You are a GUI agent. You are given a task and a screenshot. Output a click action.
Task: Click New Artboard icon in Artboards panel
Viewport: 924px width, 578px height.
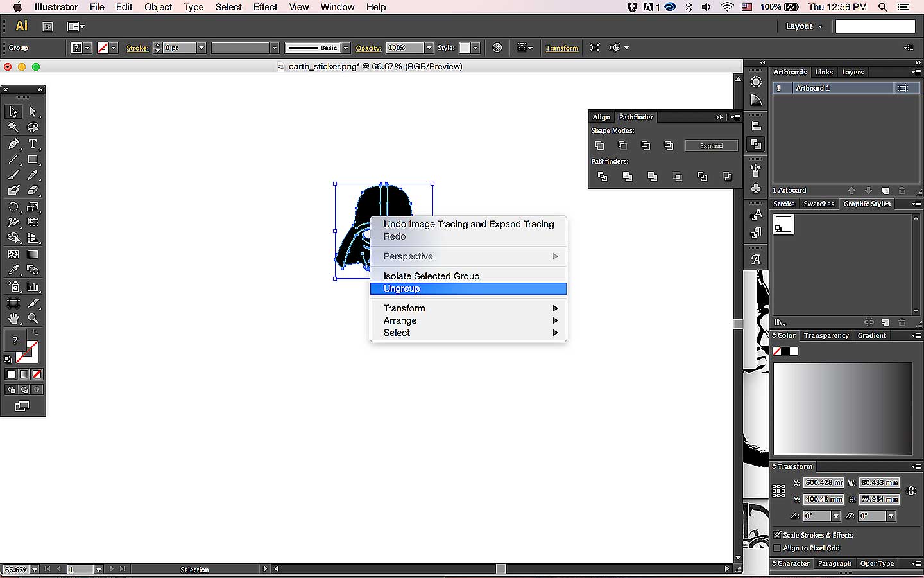(886, 191)
